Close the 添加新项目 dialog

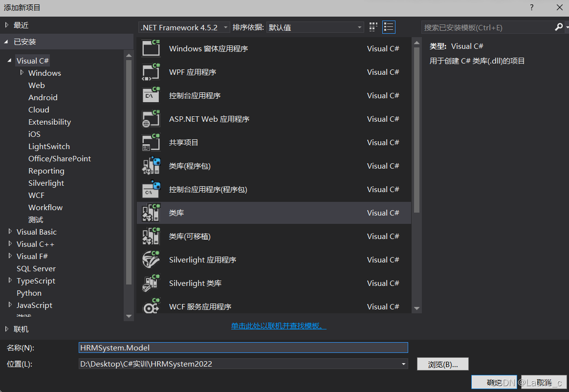pyautogui.click(x=560, y=8)
